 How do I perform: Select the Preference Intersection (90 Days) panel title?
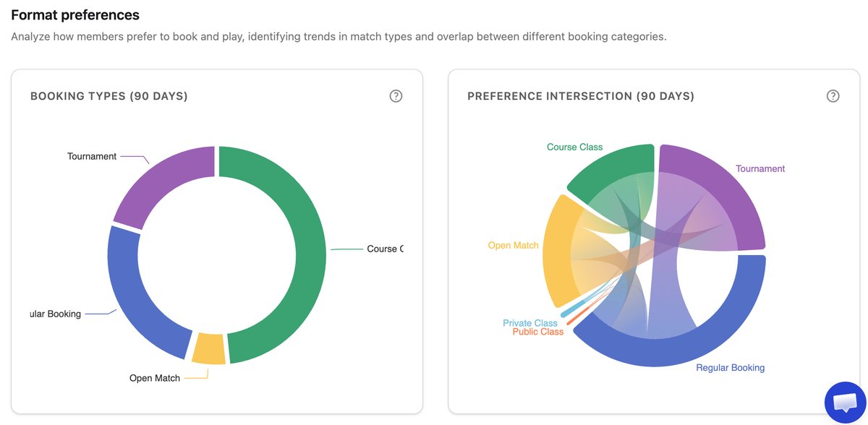click(x=579, y=95)
